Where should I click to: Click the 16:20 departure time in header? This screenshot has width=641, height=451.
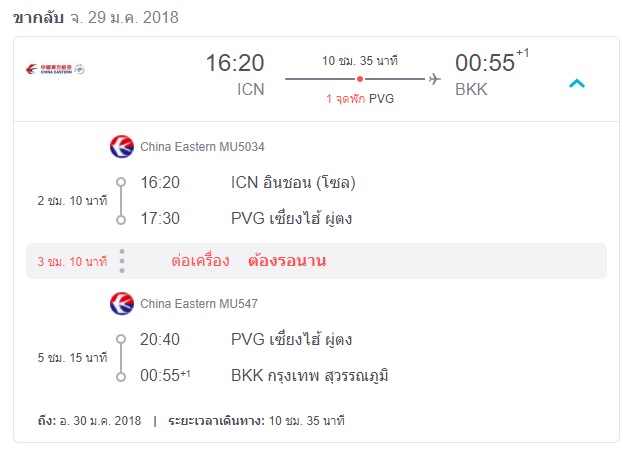click(x=235, y=63)
